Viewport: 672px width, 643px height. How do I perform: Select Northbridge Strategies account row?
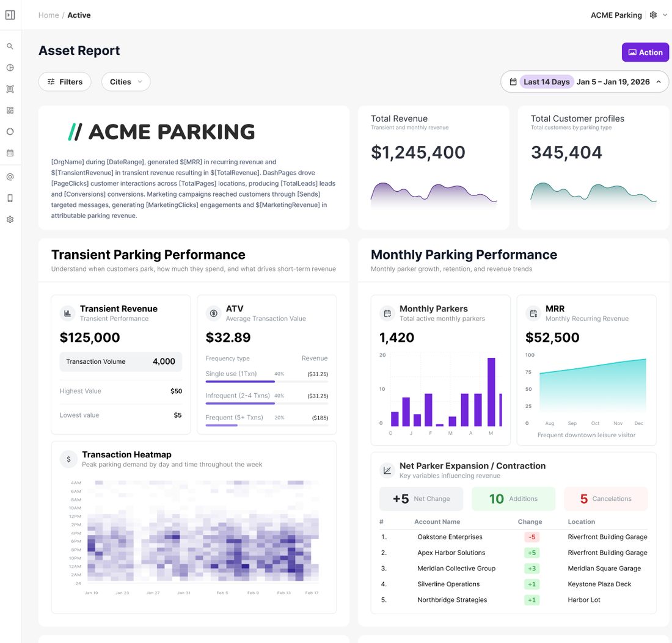click(x=513, y=600)
